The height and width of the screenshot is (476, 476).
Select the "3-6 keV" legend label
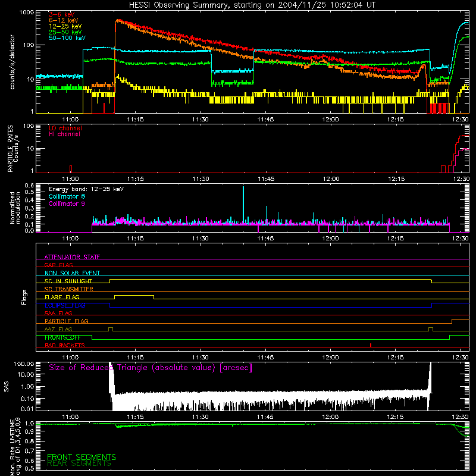(62, 14)
